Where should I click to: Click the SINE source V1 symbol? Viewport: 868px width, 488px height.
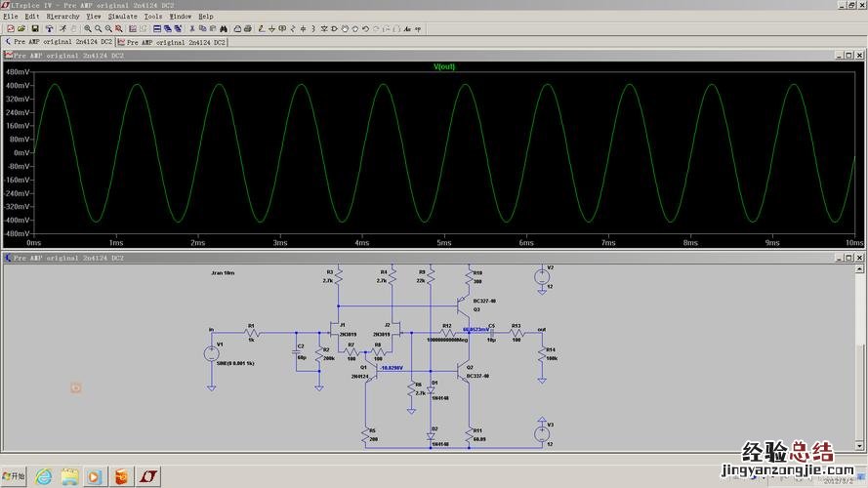point(212,354)
